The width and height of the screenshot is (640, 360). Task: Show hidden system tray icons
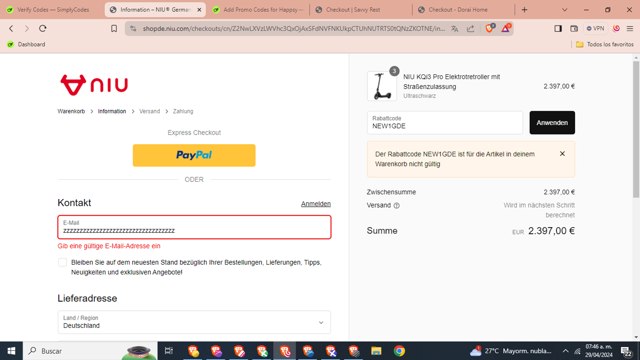click(565, 351)
